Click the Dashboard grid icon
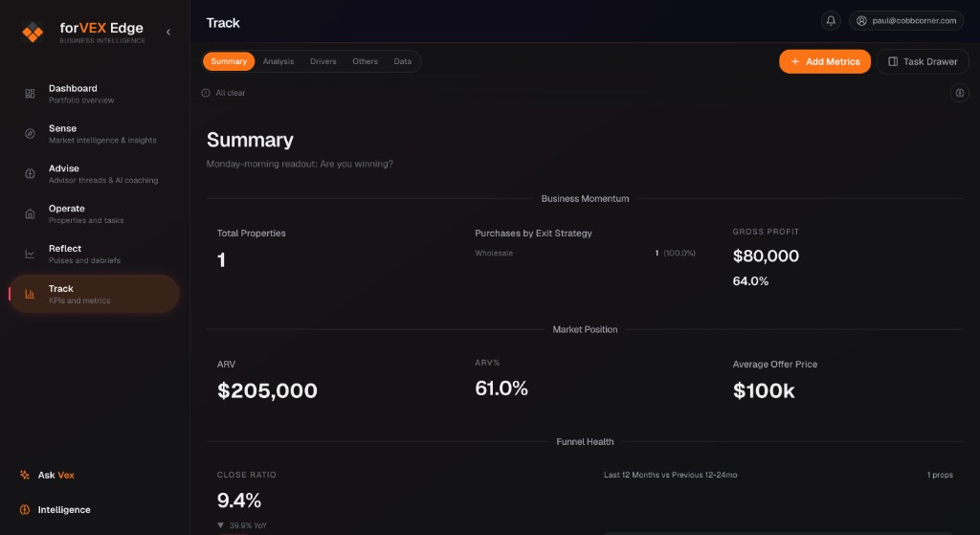Image resolution: width=980 pixels, height=535 pixels. (x=30, y=94)
